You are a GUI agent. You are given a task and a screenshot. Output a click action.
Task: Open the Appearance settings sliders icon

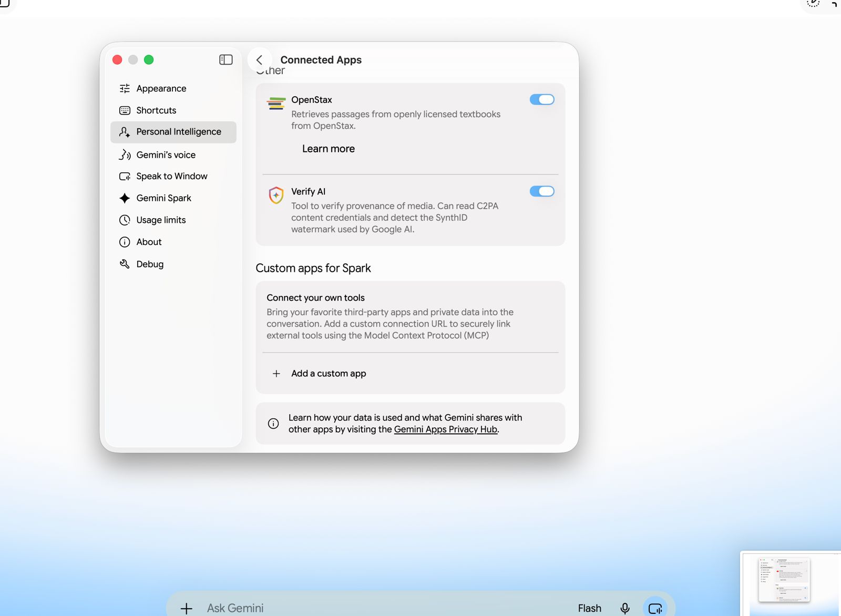click(x=125, y=88)
